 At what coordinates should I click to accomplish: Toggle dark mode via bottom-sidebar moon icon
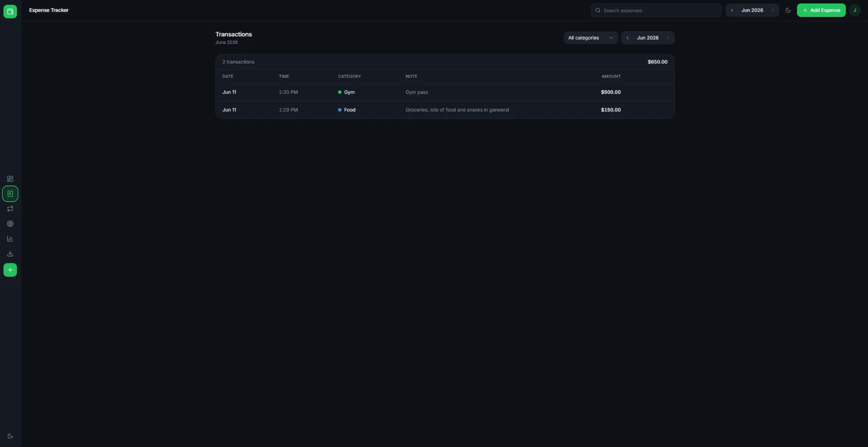click(x=10, y=436)
